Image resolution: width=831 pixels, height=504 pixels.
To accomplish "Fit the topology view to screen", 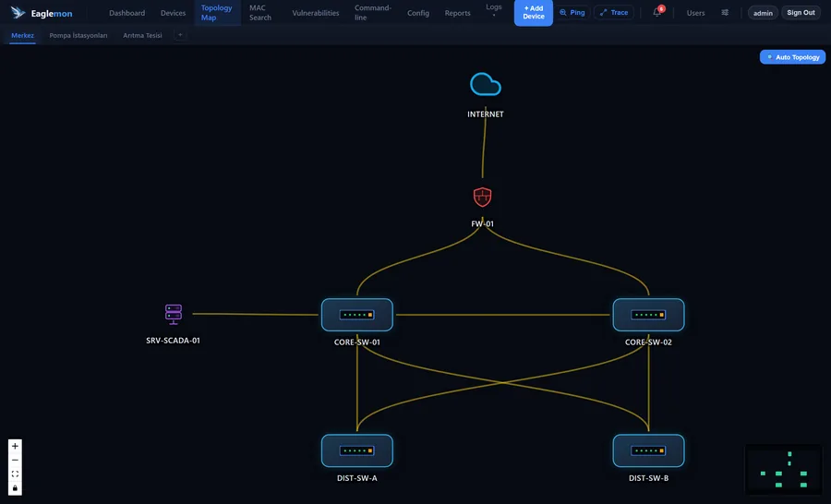I will (15, 474).
